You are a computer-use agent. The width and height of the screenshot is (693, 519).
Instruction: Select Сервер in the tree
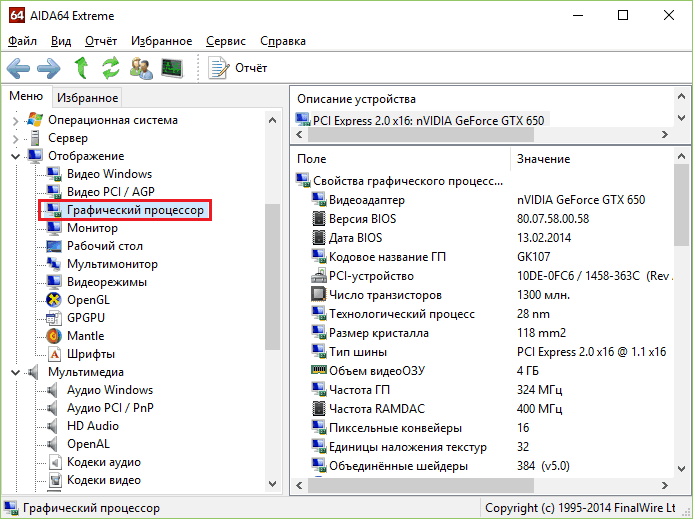pyautogui.click(x=68, y=138)
